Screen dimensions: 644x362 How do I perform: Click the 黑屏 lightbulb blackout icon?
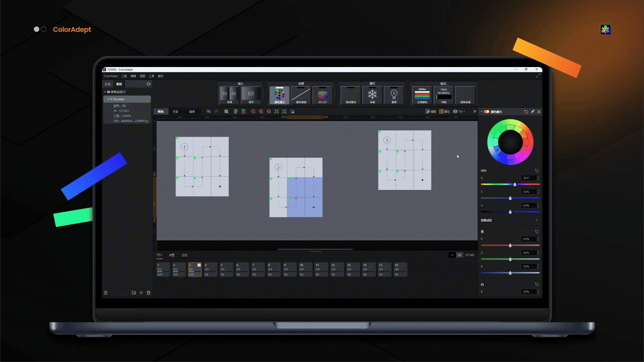(x=394, y=95)
